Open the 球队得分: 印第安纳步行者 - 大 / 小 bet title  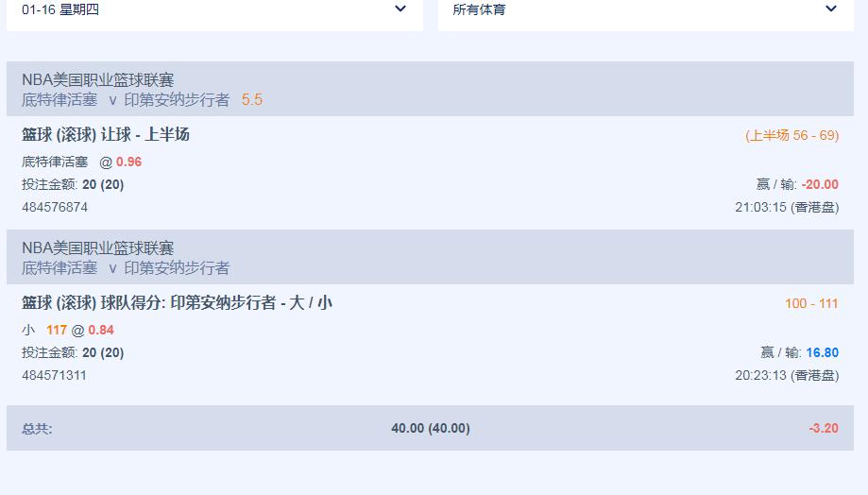point(178,303)
